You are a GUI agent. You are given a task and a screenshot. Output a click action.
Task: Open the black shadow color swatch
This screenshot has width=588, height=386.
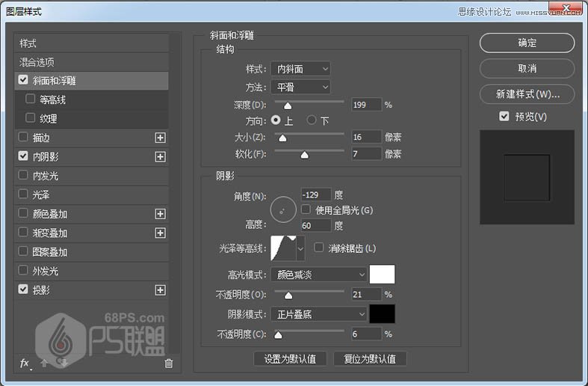382,313
